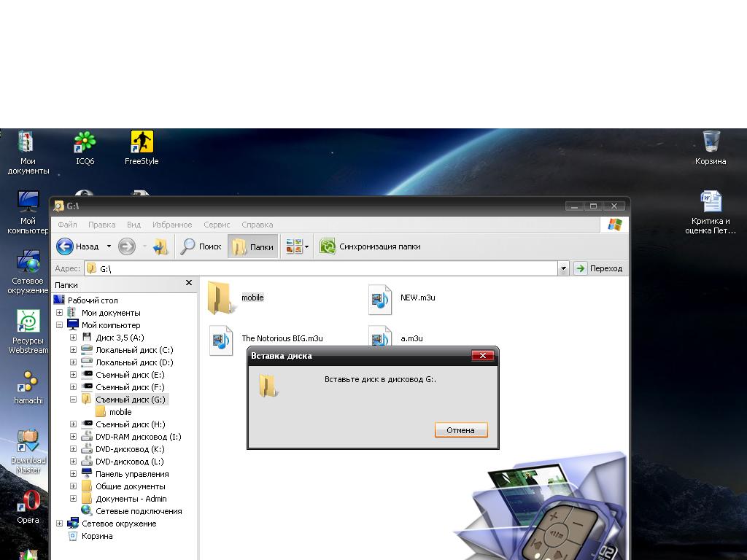Expand Local Disk (C:) tree node

[73, 350]
